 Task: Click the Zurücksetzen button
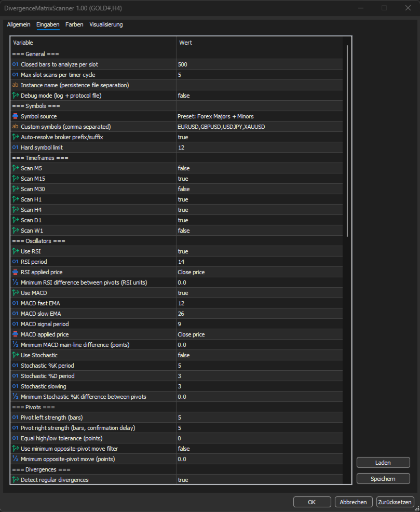[x=395, y=502]
